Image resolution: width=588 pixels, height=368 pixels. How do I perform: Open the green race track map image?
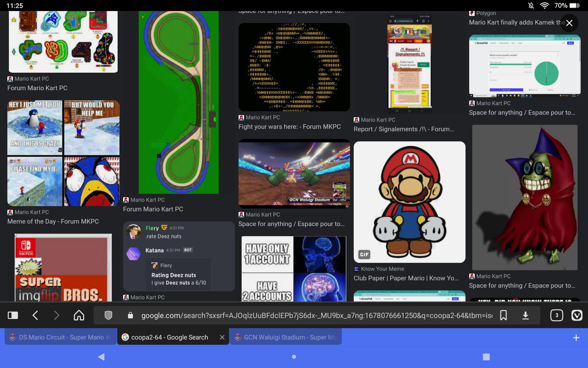179,102
